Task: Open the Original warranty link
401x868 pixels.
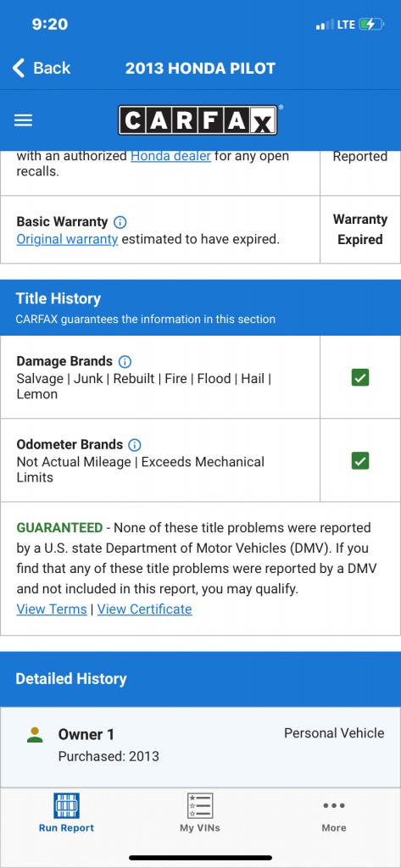Action: tap(67, 240)
